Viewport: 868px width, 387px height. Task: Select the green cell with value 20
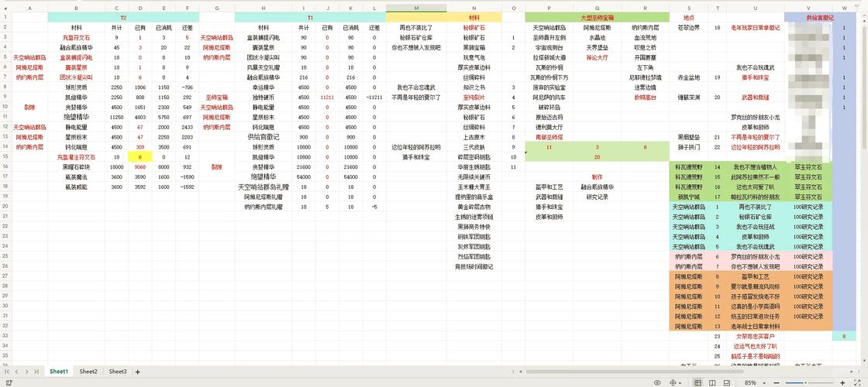(x=597, y=157)
